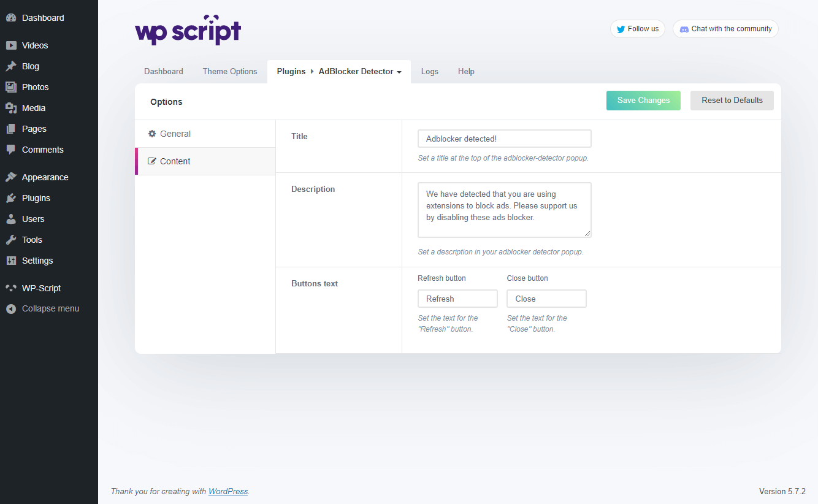The width and height of the screenshot is (818, 504).
Task: Click the Media camera-music icon
Action: tap(11, 108)
